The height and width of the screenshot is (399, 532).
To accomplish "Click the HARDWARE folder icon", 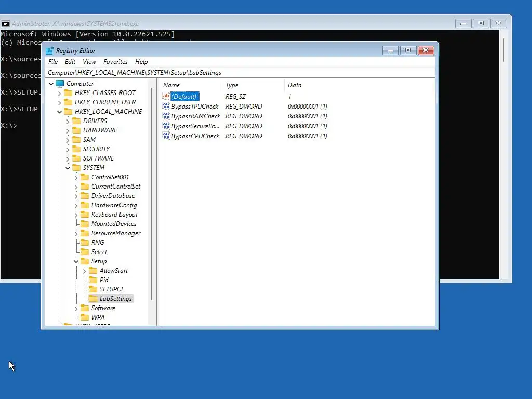I will point(77,130).
